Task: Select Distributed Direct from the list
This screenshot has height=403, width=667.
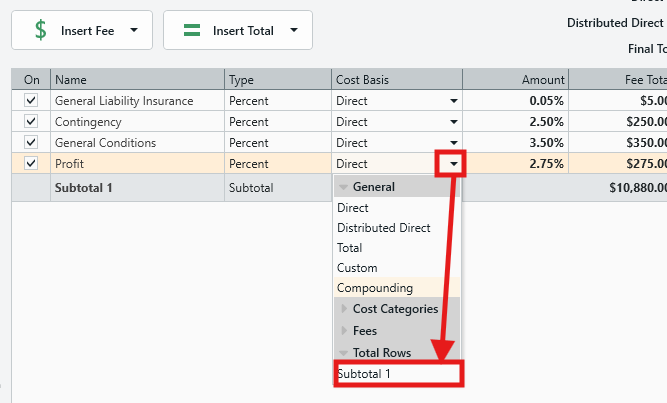Action: 384,228
